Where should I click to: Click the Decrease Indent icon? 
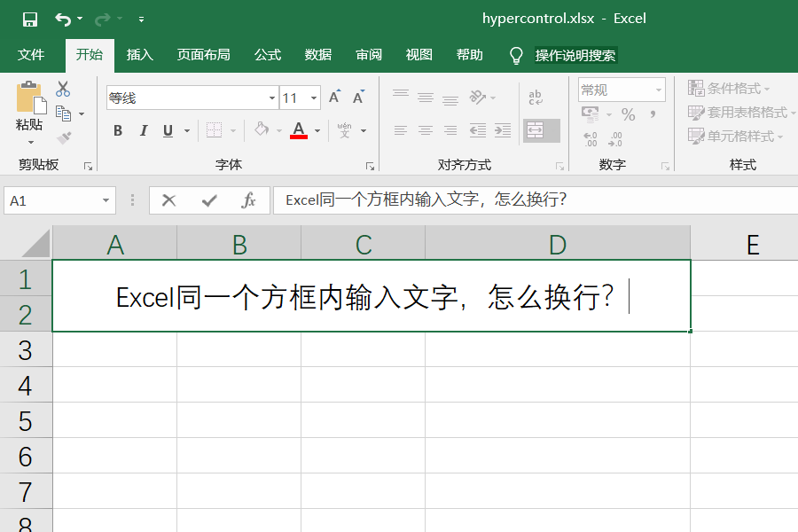click(477, 130)
